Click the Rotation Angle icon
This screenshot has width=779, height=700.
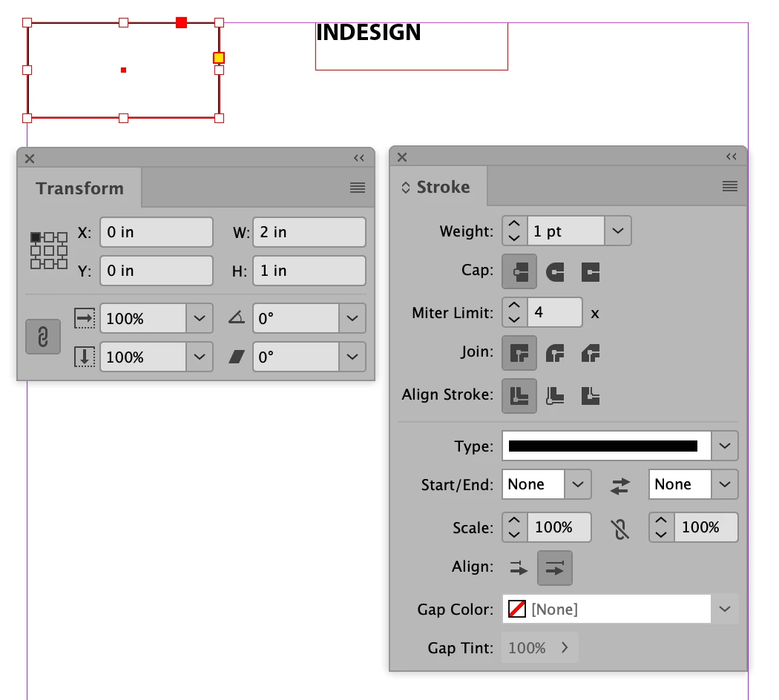point(237,317)
